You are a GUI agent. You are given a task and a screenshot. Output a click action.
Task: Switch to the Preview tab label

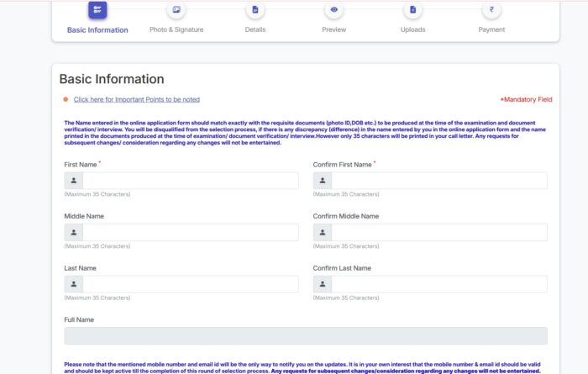pos(334,29)
